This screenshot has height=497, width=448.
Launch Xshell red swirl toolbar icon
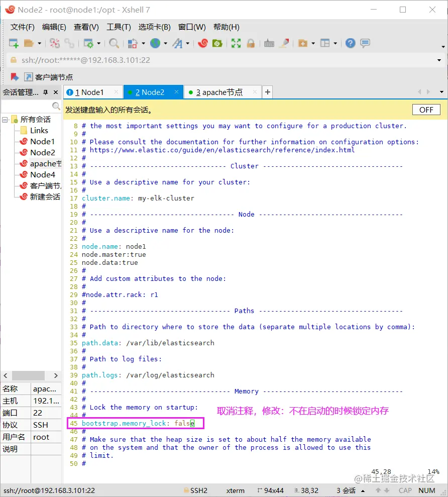click(203, 43)
